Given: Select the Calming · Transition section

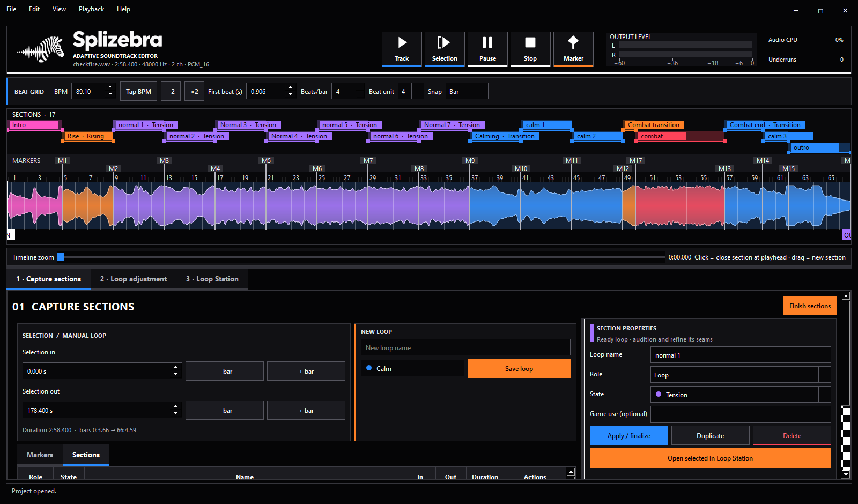Looking at the screenshot, I should (505, 136).
